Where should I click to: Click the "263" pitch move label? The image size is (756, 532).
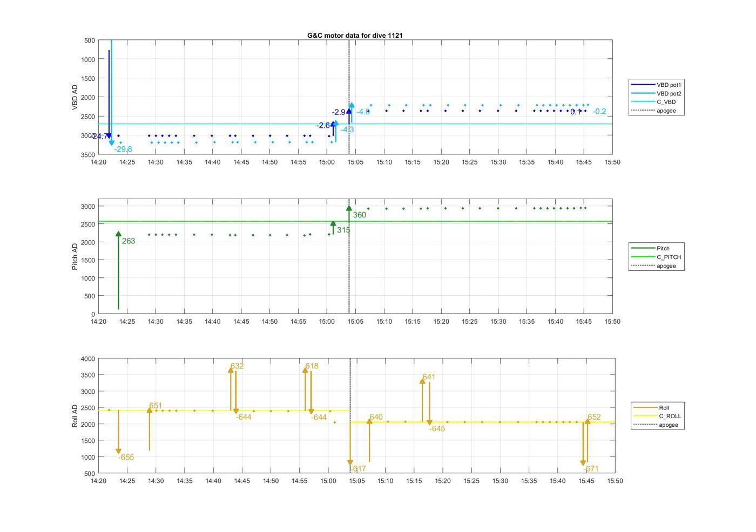(129, 241)
